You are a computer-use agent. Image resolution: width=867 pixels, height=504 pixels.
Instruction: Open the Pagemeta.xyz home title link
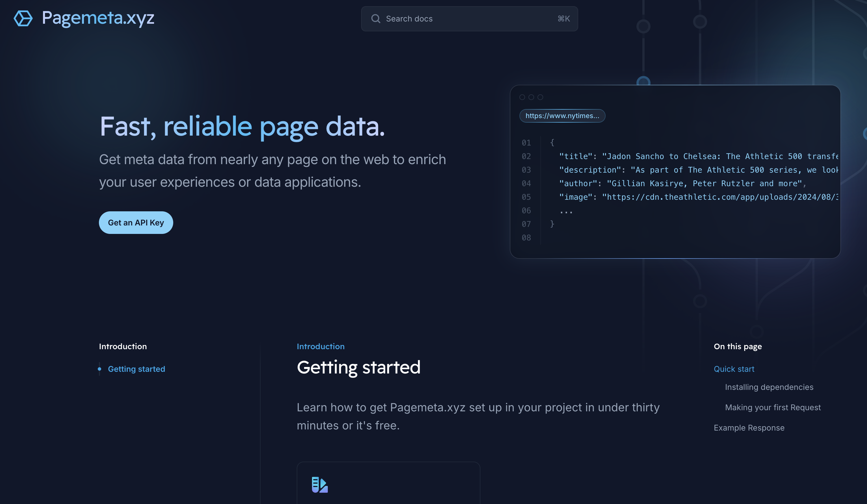click(x=98, y=18)
